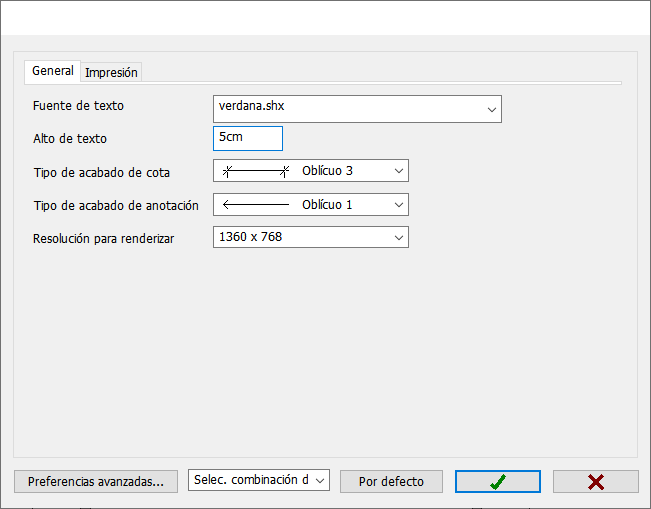Open the Fuente de texto font dropdown
This screenshot has width=651, height=509.
(x=492, y=110)
